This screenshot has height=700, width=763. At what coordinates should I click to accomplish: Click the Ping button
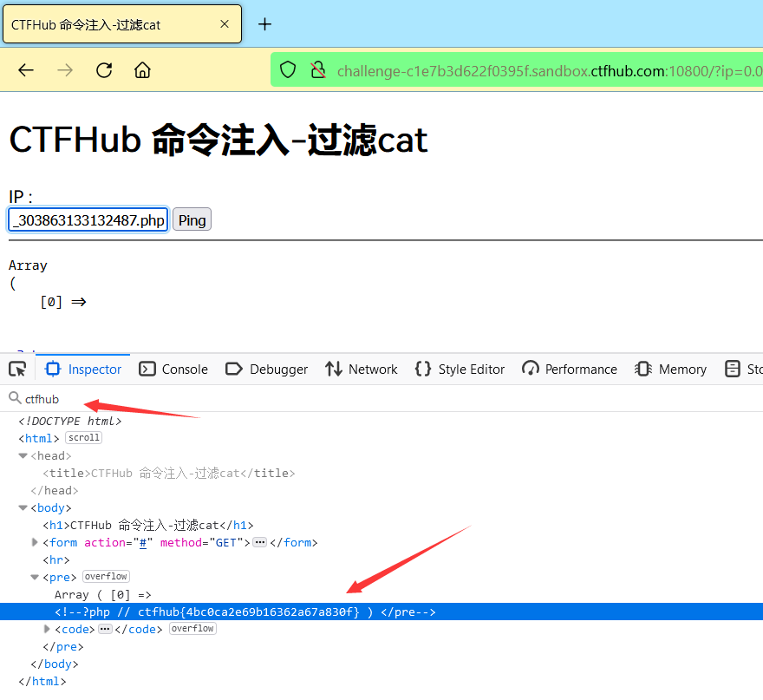click(192, 220)
